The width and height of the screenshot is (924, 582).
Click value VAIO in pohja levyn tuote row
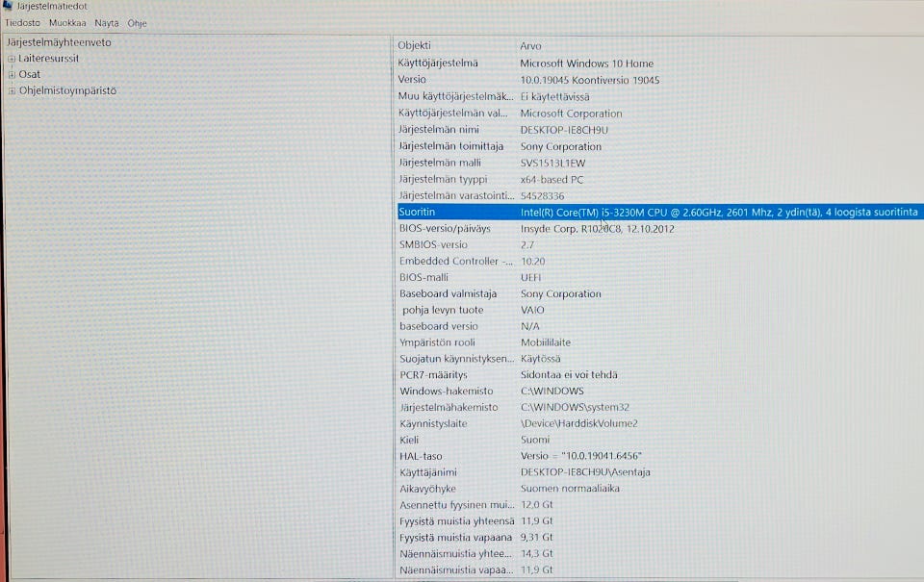[x=532, y=310]
